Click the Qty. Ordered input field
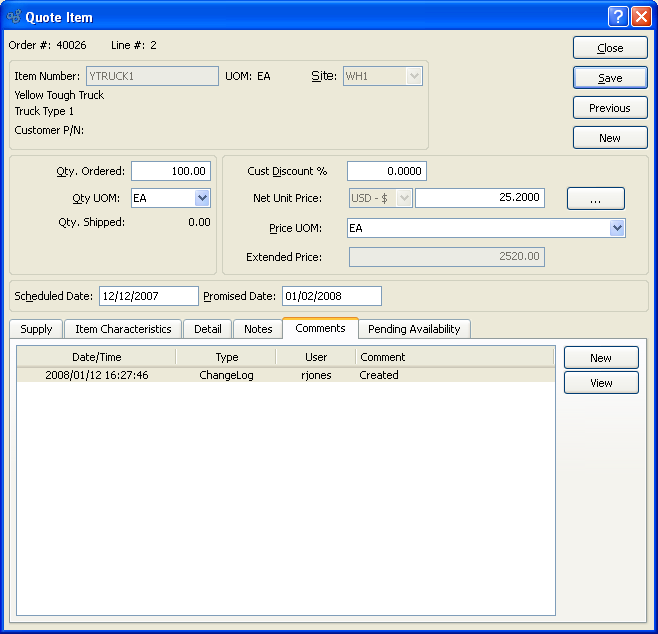Image resolution: width=658 pixels, height=634 pixels. [170, 171]
